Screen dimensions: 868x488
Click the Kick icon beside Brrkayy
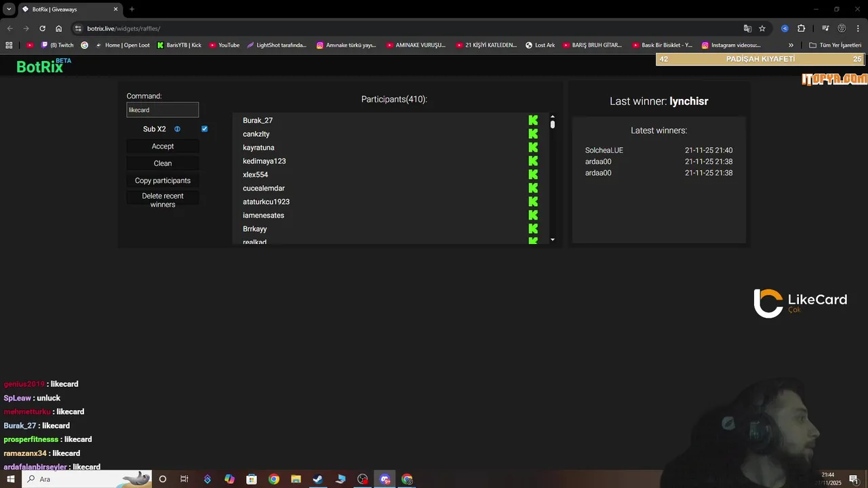pyautogui.click(x=533, y=229)
